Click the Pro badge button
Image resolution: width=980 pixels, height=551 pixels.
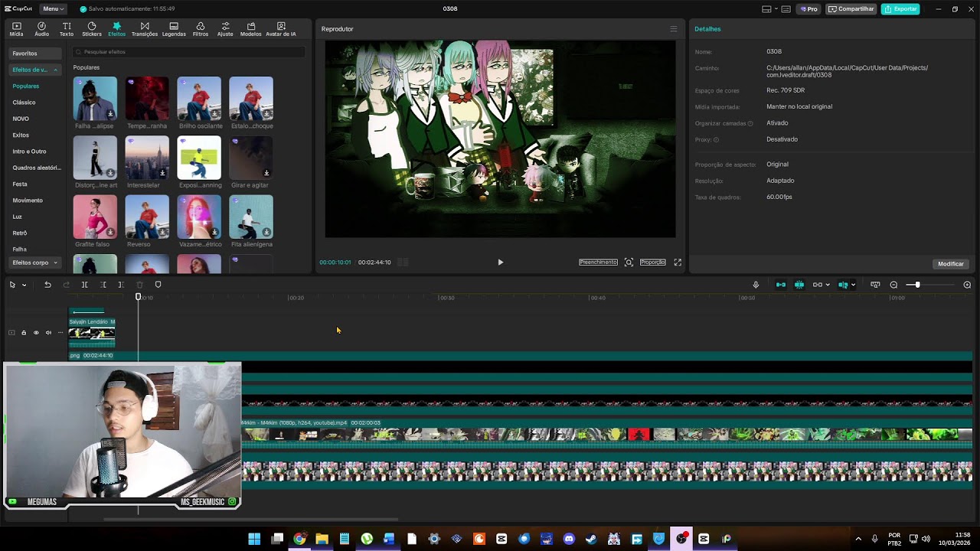click(x=808, y=9)
